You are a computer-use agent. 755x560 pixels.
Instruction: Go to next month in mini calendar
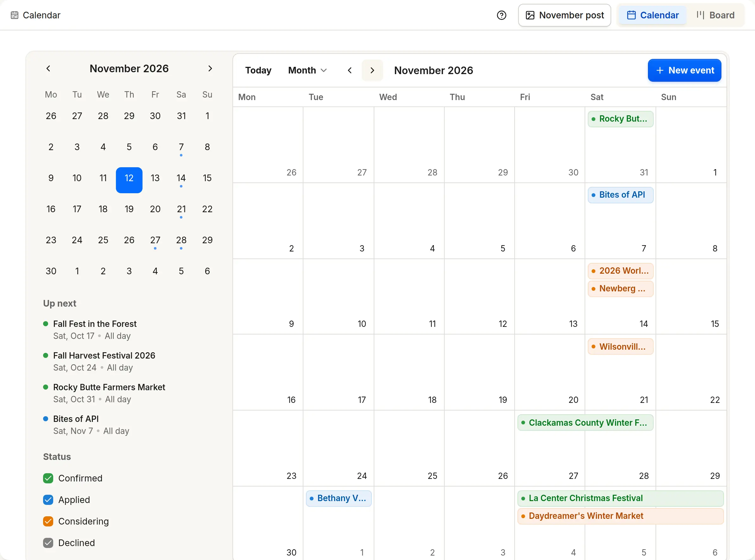[x=210, y=69]
